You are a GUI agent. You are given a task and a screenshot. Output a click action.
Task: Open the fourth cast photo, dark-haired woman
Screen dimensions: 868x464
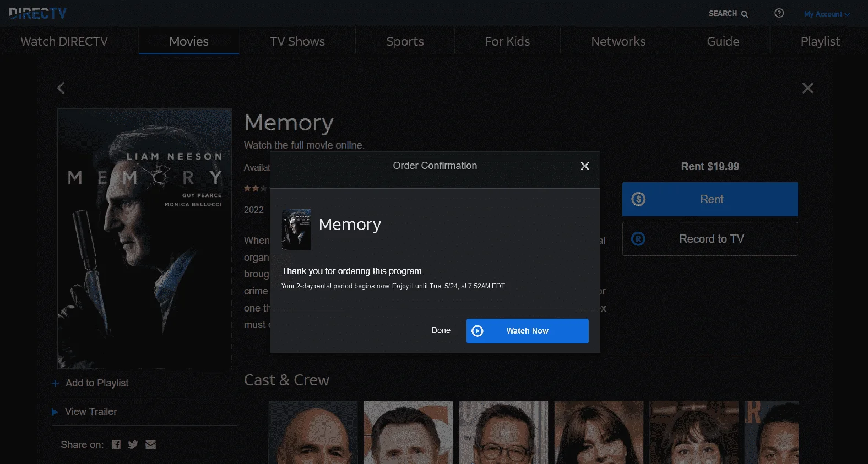(599, 432)
